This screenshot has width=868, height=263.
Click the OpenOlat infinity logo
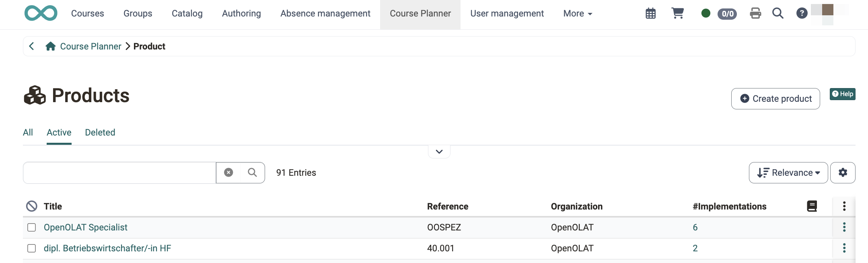[41, 13]
